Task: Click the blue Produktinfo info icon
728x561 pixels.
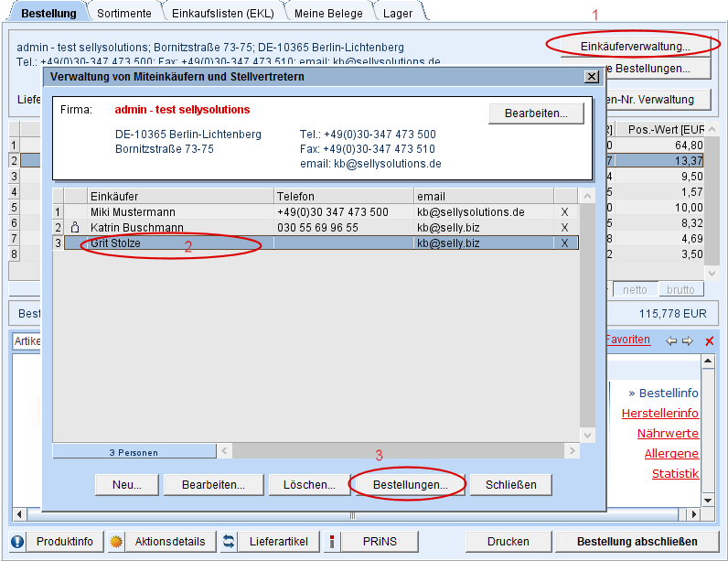Action: pyautogui.click(x=18, y=541)
